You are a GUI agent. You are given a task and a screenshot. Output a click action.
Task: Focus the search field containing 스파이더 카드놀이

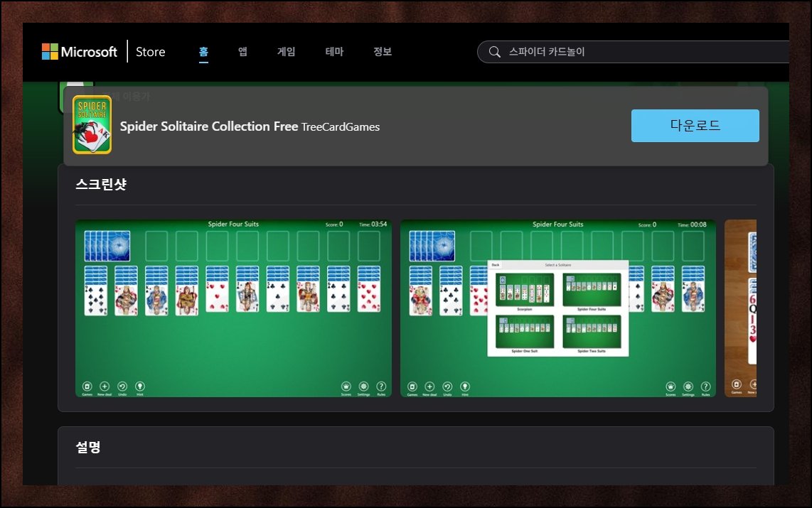633,52
